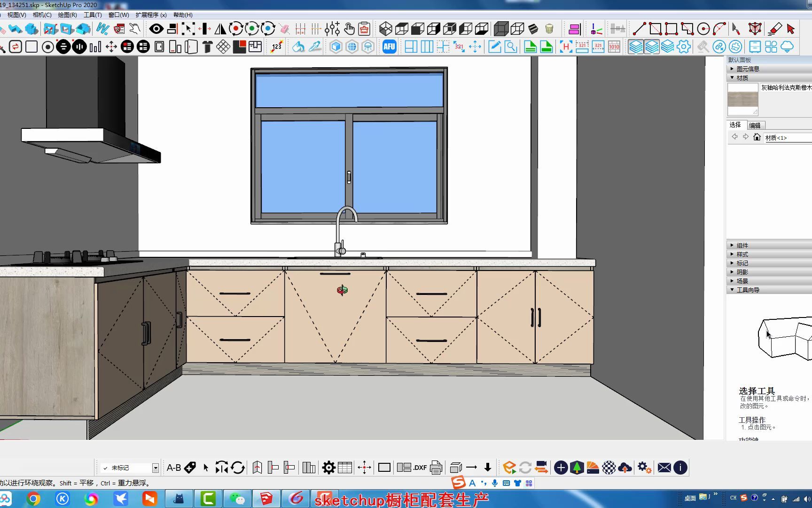Open the 未标记 tag dropdown
Viewport: 812px width, 508px height.
[155, 468]
